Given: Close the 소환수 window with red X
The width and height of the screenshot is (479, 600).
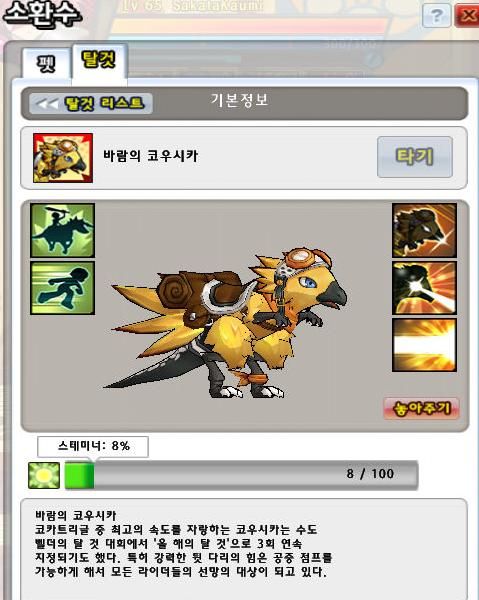Looking at the screenshot, I should click(x=467, y=15).
